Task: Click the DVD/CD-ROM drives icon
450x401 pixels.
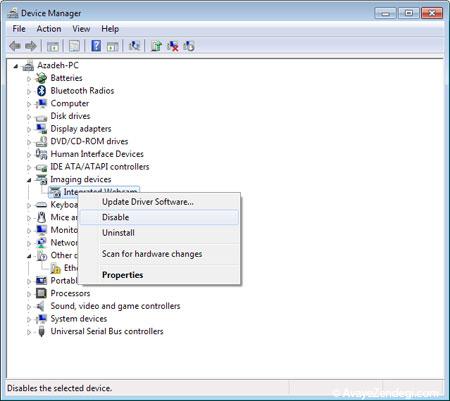Action: click(x=41, y=141)
